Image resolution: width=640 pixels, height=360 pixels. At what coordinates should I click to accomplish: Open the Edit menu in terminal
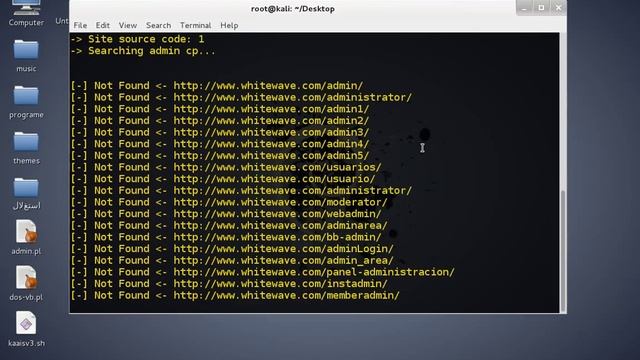click(102, 25)
